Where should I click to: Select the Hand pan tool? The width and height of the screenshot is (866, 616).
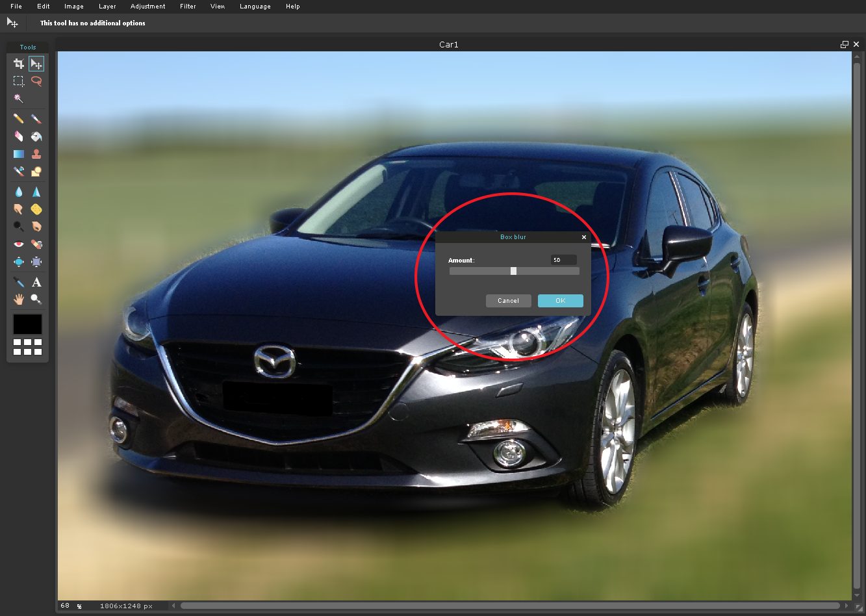pyautogui.click(x=19, y=300)
